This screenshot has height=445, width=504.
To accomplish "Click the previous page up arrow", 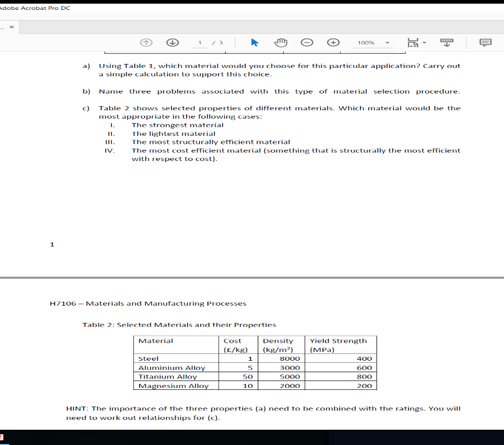I will pyautogui.click(x=146, y=42).
